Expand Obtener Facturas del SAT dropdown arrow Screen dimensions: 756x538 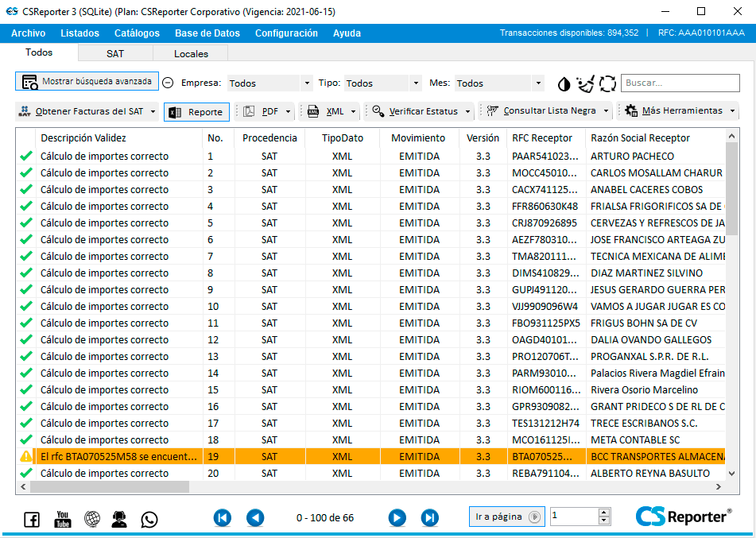153,111
